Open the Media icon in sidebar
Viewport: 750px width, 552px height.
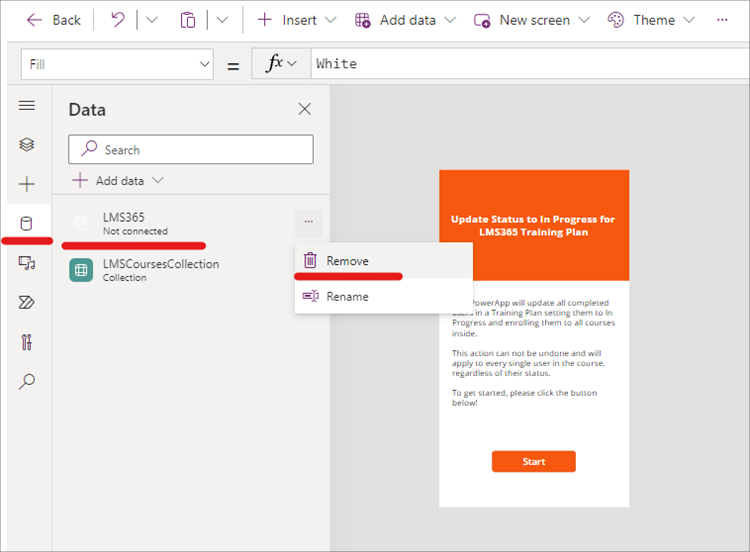(x=27, y=263)
